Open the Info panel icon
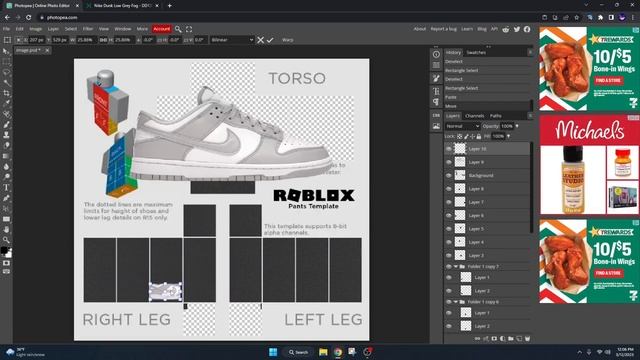Viewport: 640px width, 360px height. pyautogui.click(x=436, y=54)
